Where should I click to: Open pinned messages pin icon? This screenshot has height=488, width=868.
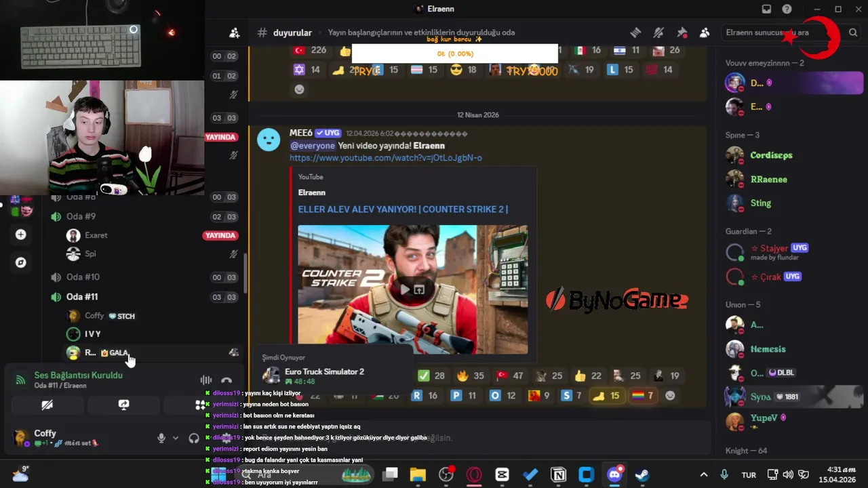pyautogui.click(x=682, y=33)
